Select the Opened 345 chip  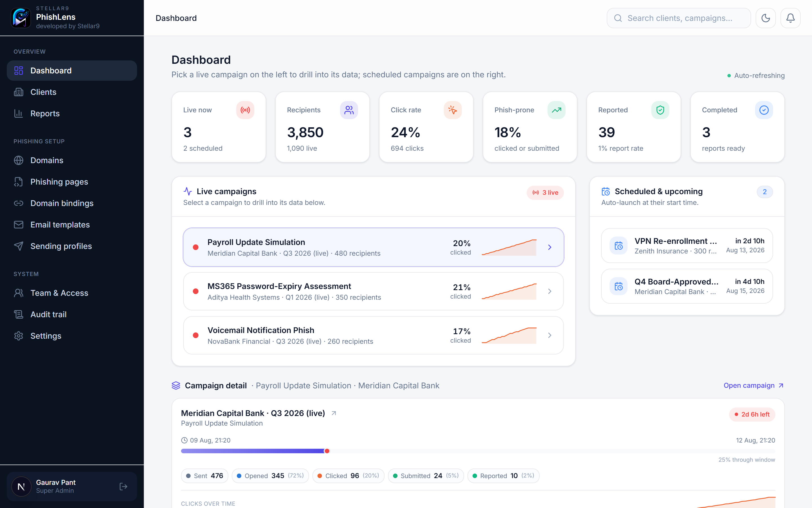pos(270,476)
